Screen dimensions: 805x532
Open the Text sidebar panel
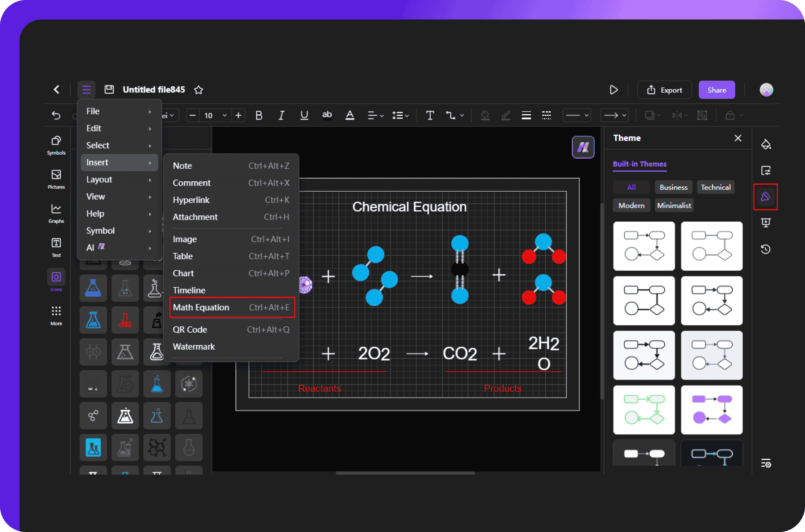56,247
